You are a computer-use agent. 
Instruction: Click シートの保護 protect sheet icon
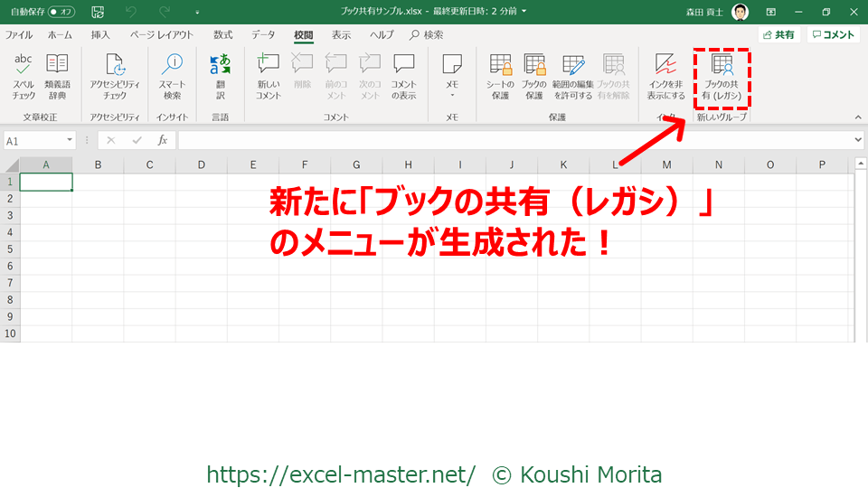pyautogui.click(x=500, y=76)
